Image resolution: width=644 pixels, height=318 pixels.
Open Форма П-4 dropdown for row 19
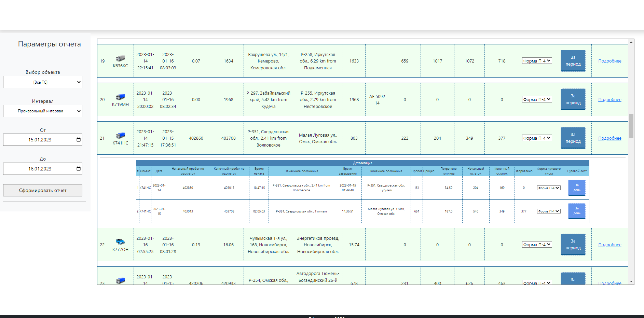[x=537, y=61]
